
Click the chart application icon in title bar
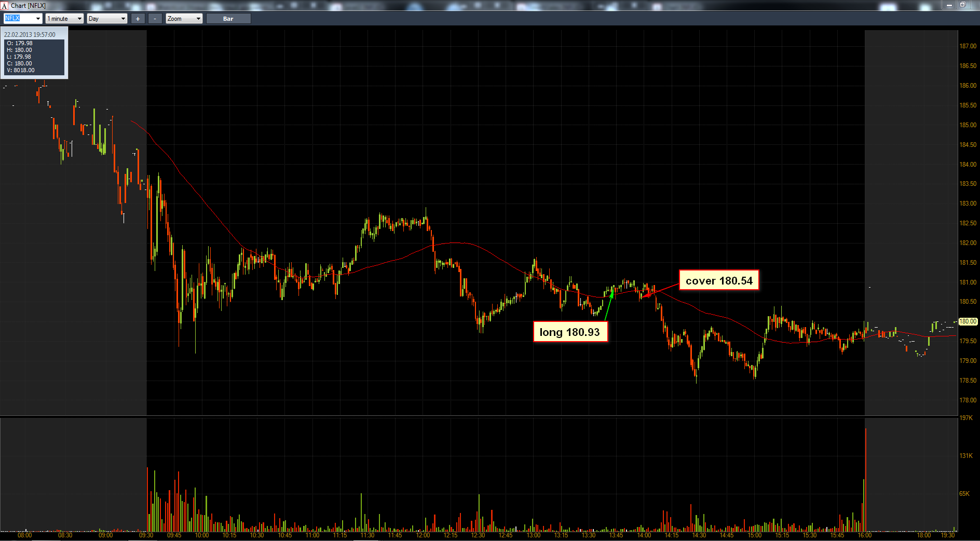pyautogui.click(x=4, y=6)
